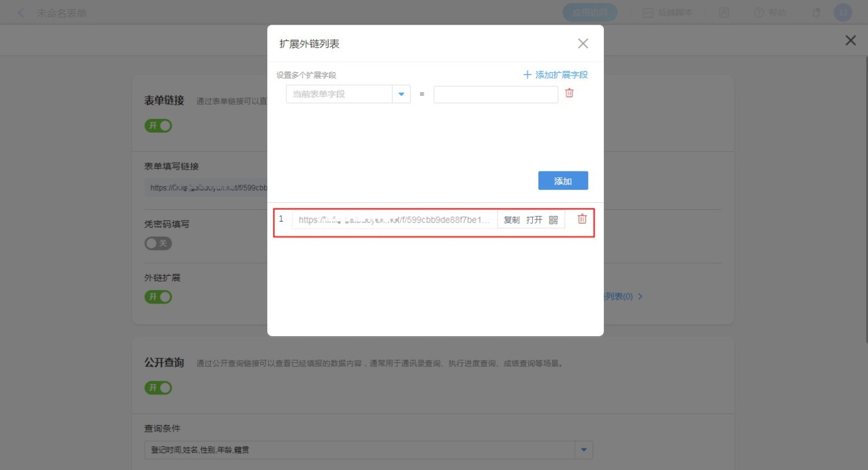
Task: Expand the 查询条件 dropdown
Action: 584,450
